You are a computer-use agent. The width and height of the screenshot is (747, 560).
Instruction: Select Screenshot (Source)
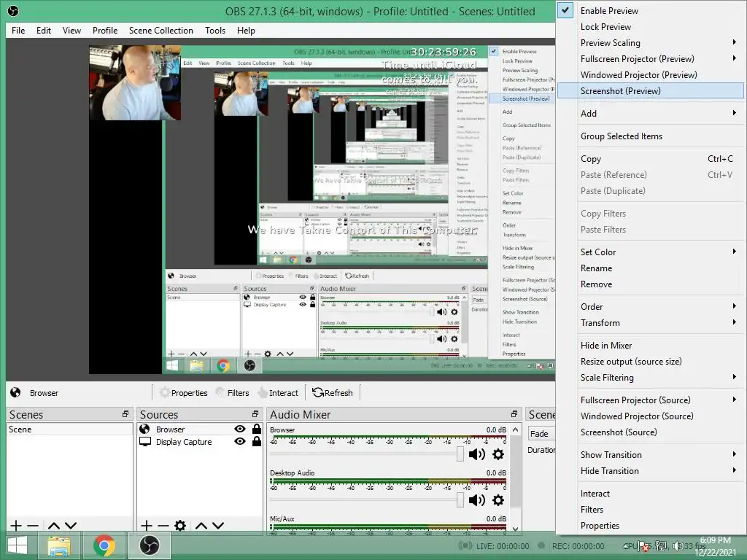pyautogui.click(x=650, y=432)
